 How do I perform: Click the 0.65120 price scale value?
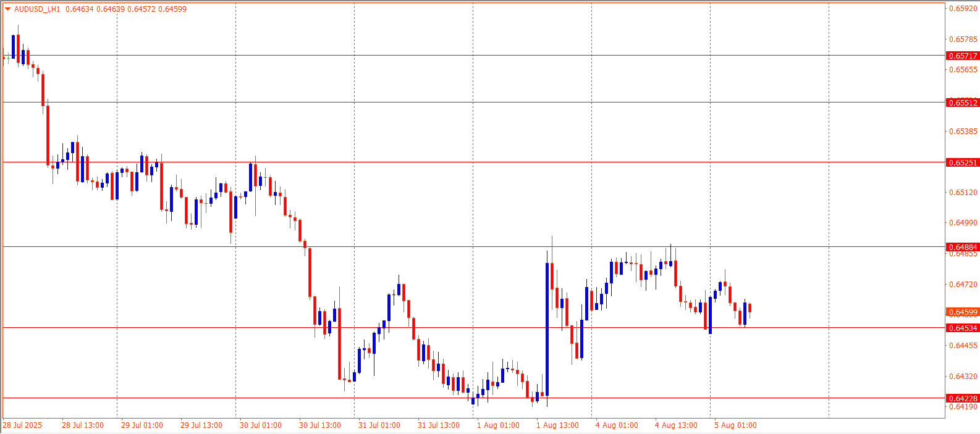click(963, 193)
